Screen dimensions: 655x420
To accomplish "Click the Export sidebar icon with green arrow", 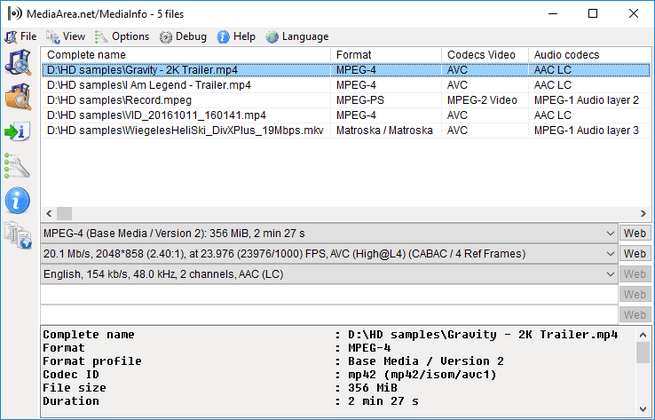I will (17, 132).
